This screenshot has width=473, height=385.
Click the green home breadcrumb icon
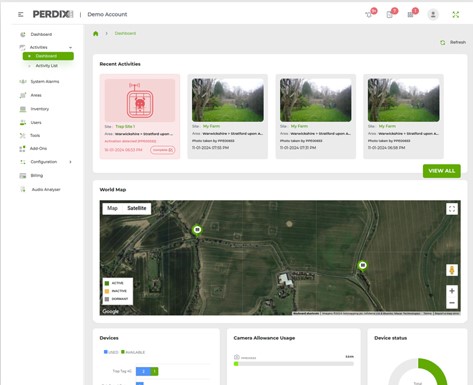click(x=96, y=33)
